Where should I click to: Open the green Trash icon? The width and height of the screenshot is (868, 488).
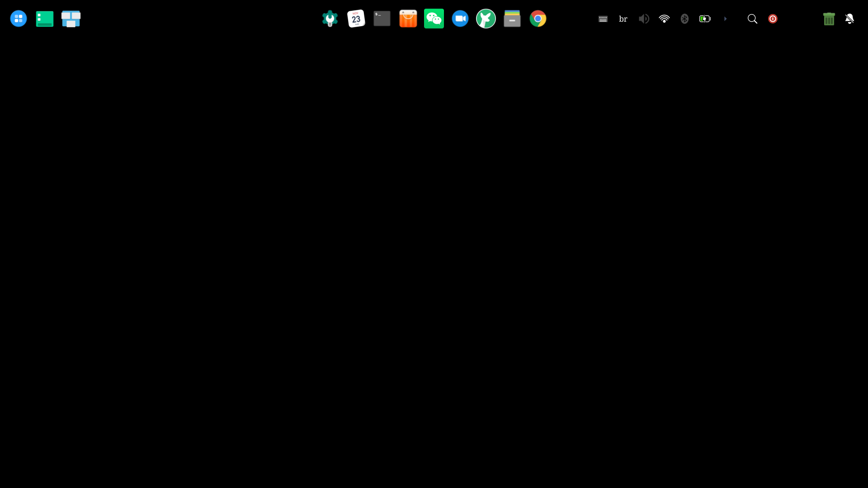pyautogui.click(x=829, y=19)
